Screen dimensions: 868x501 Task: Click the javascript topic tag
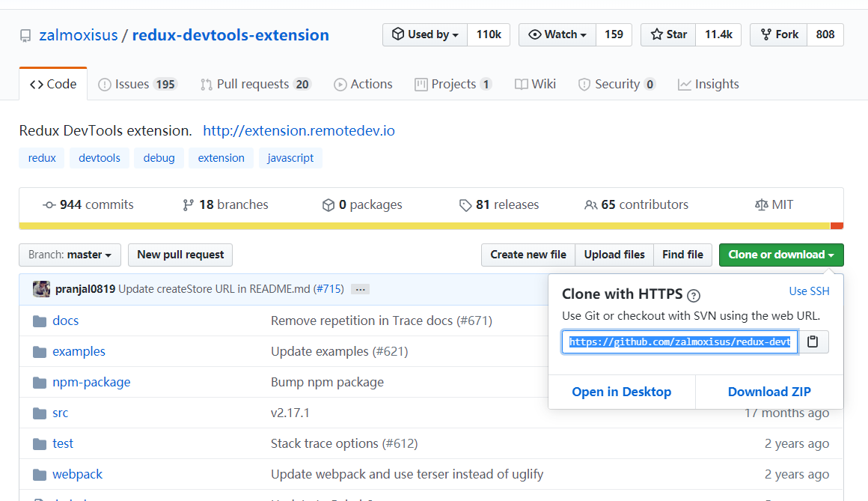click(290, 158)
